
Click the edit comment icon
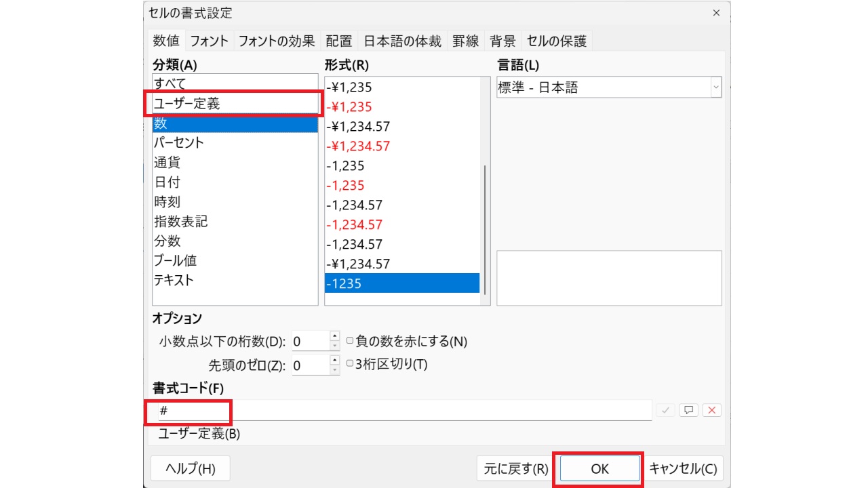(x=688, y=410)
